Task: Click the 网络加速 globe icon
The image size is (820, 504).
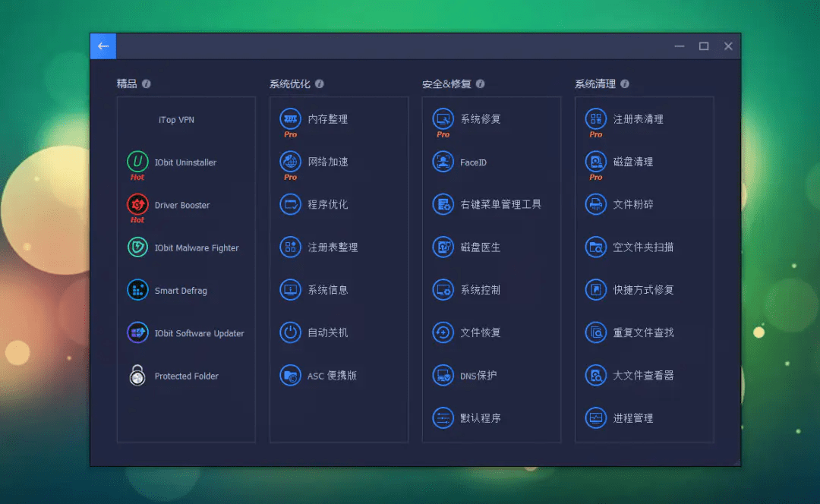Action: 290,162
